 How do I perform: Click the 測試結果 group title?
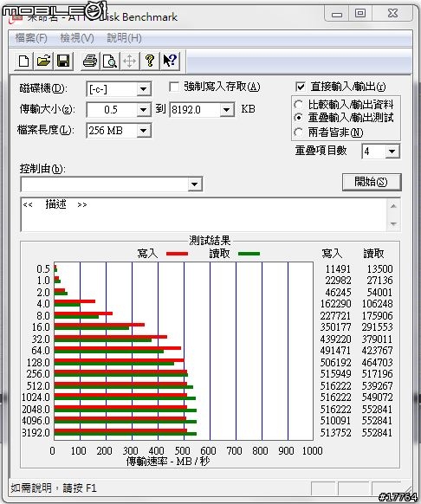pos(210,241)
